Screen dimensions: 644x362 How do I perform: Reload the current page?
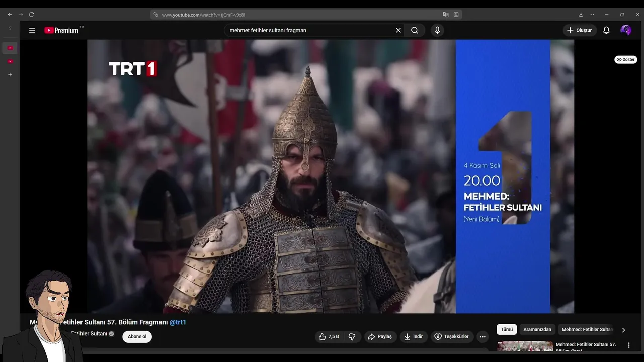32,15
